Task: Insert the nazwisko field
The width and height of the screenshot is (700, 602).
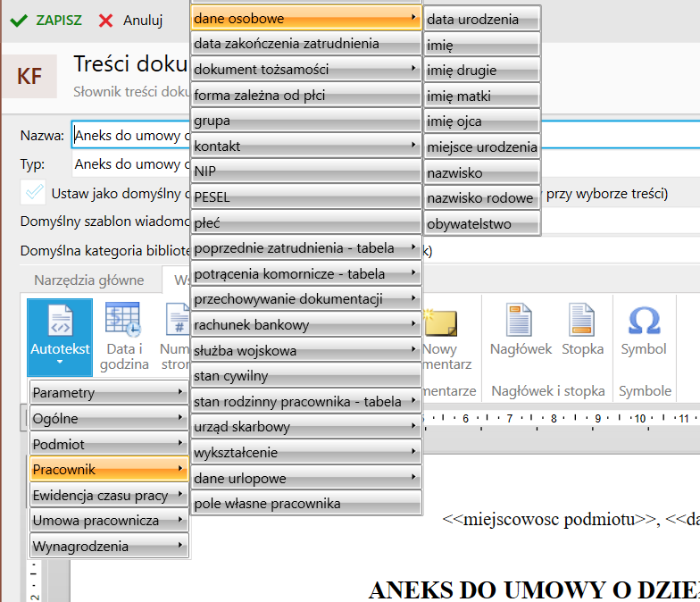Action: tap(482, 172)
